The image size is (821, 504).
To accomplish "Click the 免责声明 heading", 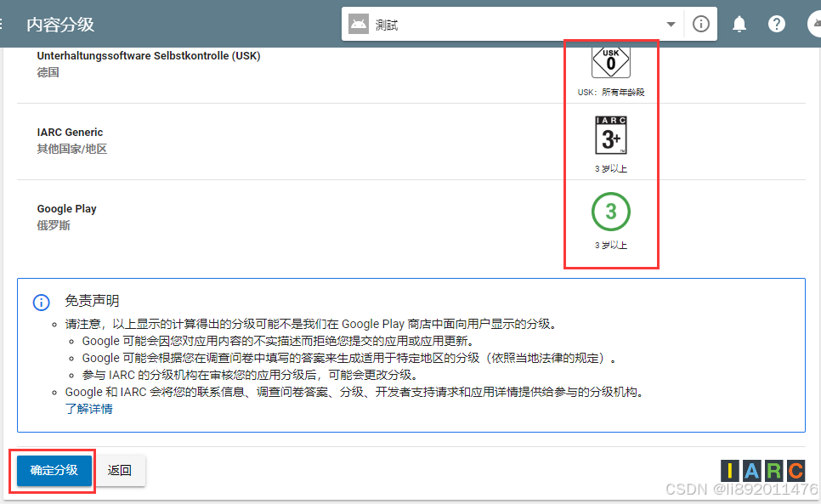I will point(92,301).
